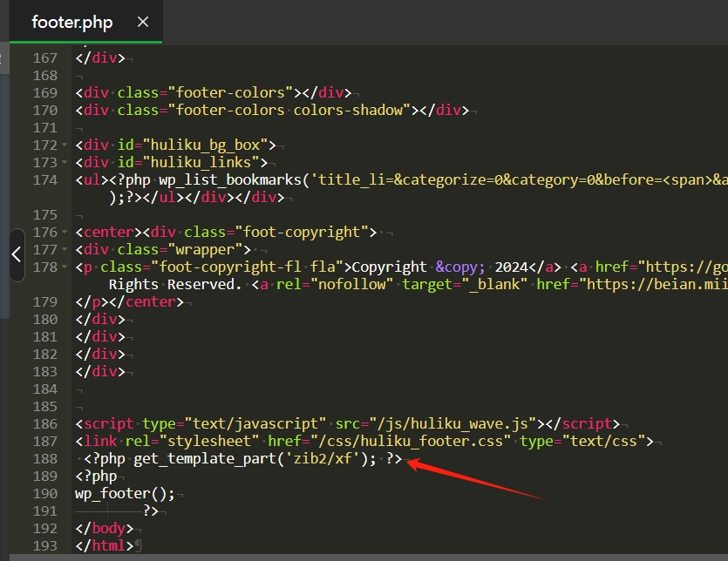Click the Copyright 2024 text on line 178
Screen dimensions: 728x561
pyautogui.click(x=389, y=267)
